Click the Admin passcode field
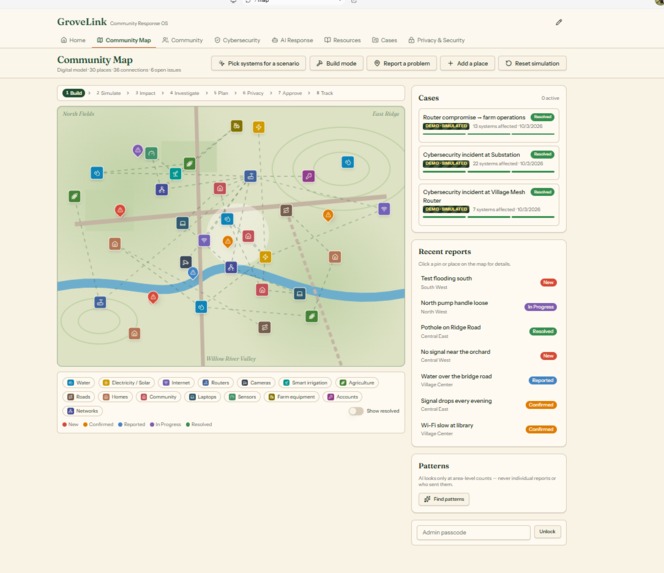The image size is (664, 573). [473, 532]
